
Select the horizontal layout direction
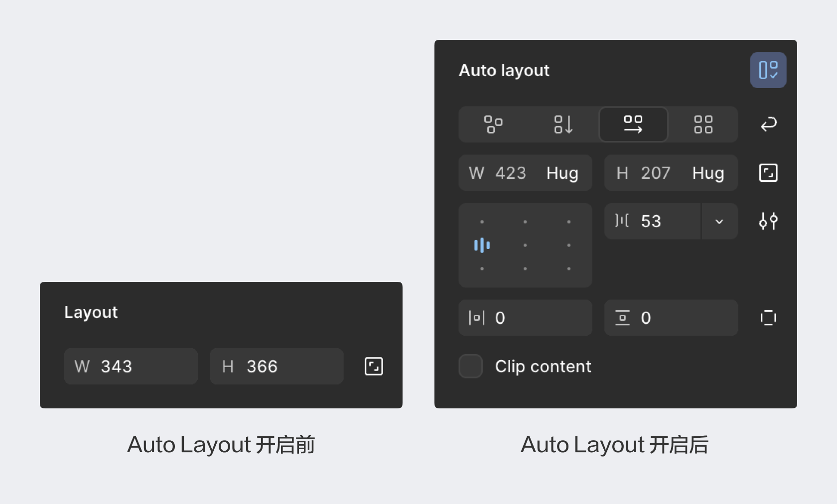633,124
